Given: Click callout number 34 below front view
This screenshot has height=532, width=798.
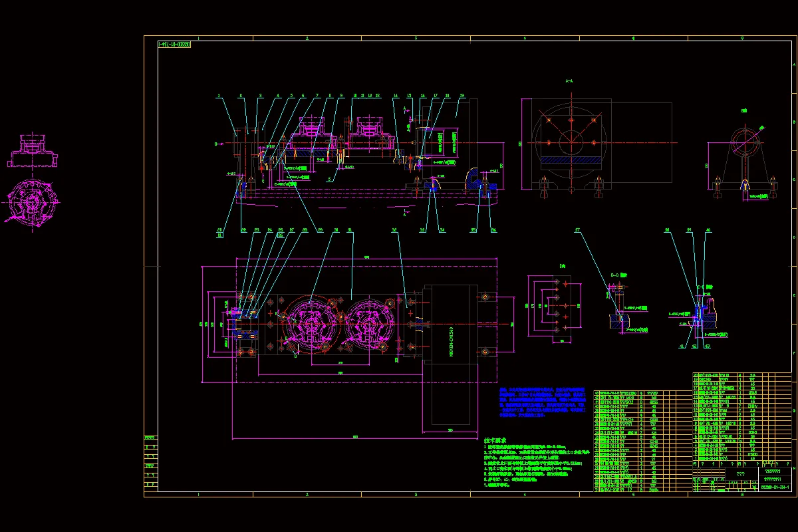Looking at the screenshot, I should click(442, 231).
